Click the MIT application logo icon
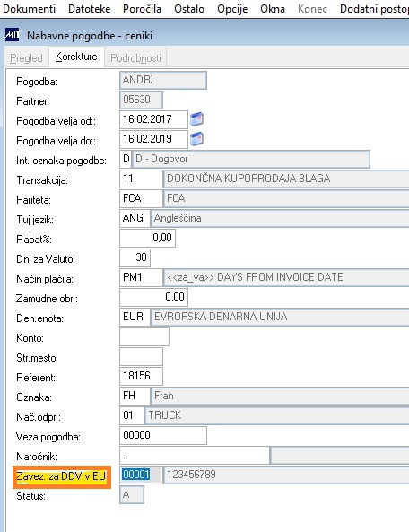This screenshot has height=532, width=409. [13, 35]
